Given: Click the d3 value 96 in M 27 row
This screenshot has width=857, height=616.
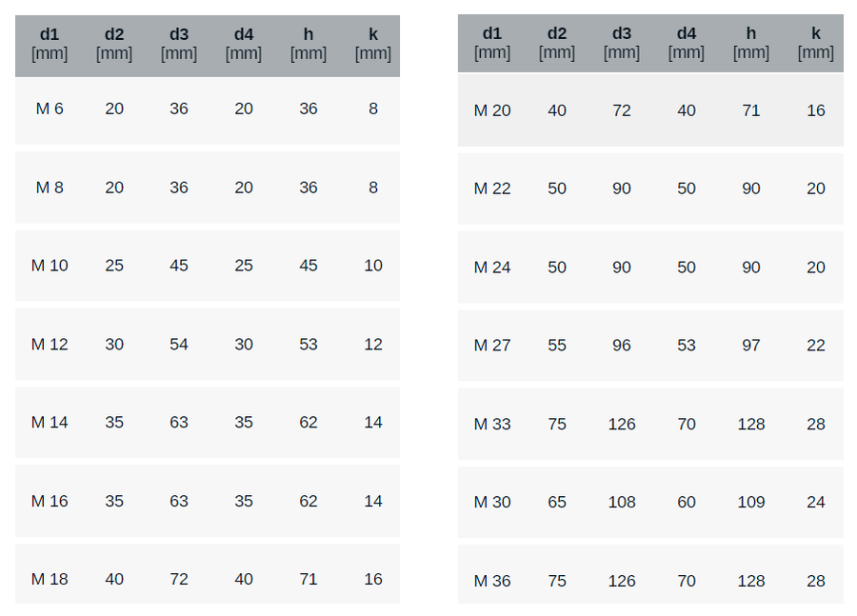Looking at the screenshot, I should [x=622, y=346].
